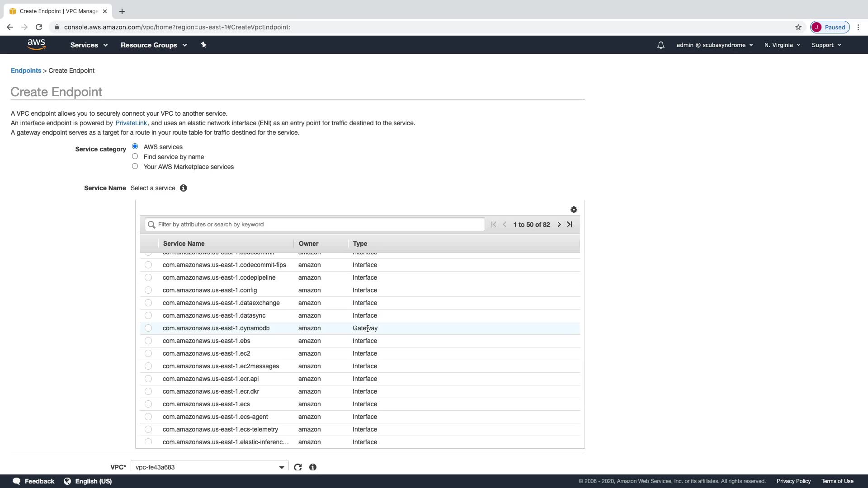Go to next page of services
This screenshot has width=868, height=488.
point(559,225)
